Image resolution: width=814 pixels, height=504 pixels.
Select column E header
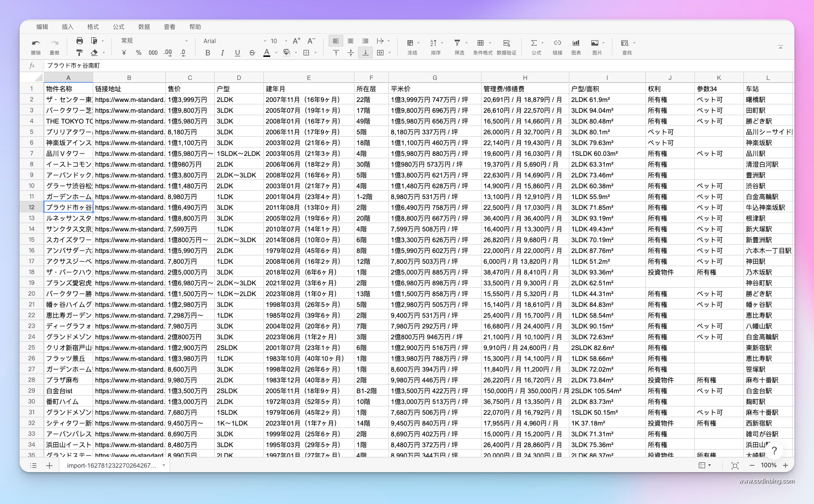[x=309, y=77]
